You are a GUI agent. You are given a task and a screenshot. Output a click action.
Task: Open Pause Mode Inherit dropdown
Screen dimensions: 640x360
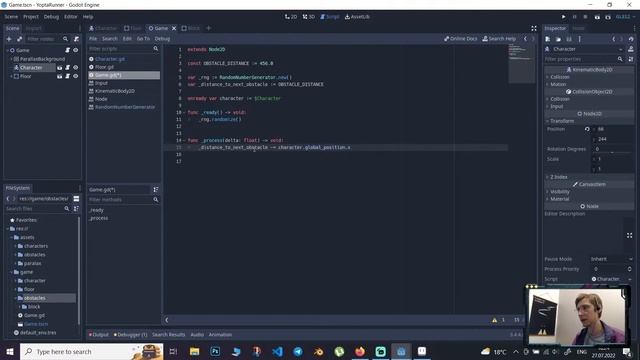(611, 259)
